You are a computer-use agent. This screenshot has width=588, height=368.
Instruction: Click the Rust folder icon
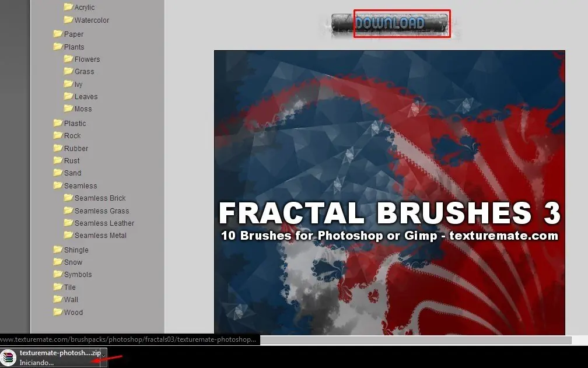(x=58, y=160)
